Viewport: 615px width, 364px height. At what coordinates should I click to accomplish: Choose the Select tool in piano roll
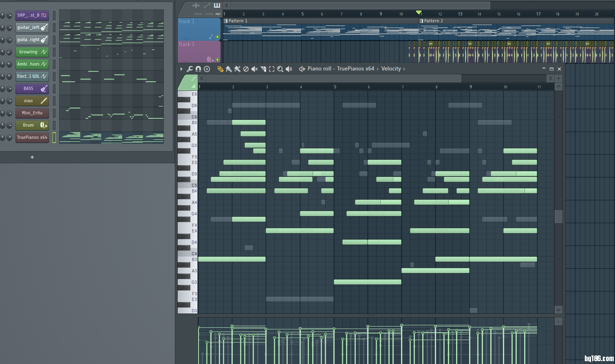pos(271,69)
